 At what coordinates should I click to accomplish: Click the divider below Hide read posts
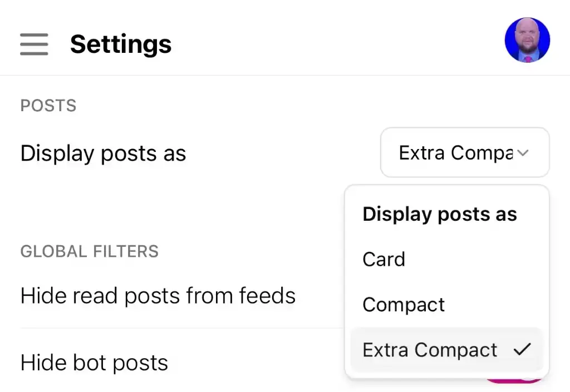(178, 328)
